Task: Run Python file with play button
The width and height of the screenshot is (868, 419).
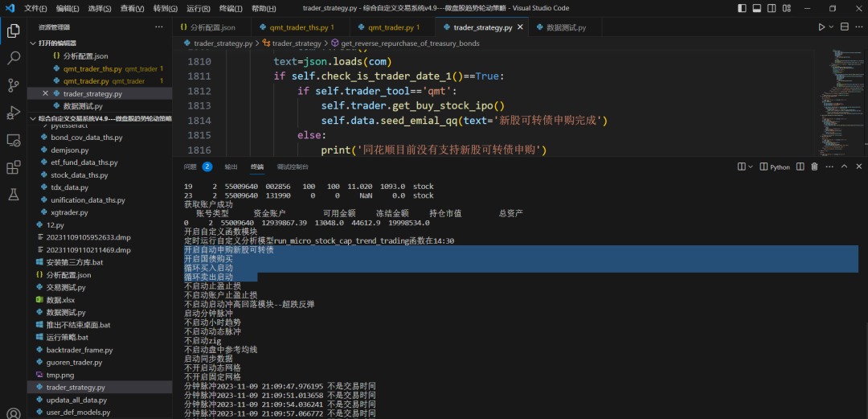Action: click(x=822, y=27)
